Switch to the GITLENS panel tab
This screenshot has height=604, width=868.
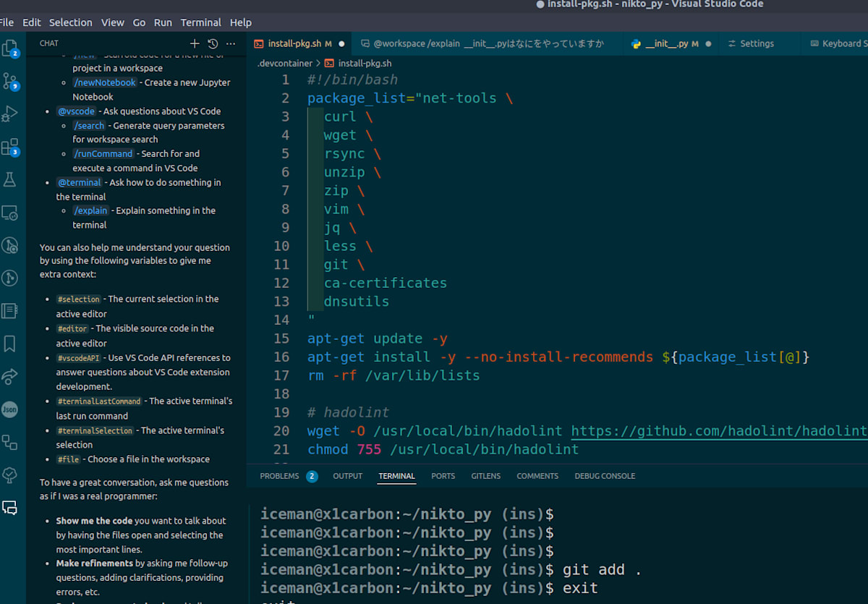pyautogui.click(x=486, y=476)
